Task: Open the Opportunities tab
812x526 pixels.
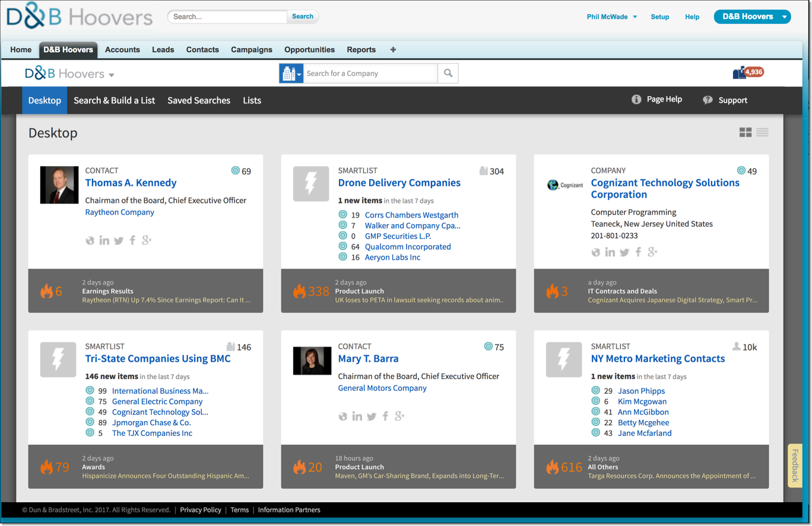Action: [x=309, y=50]
